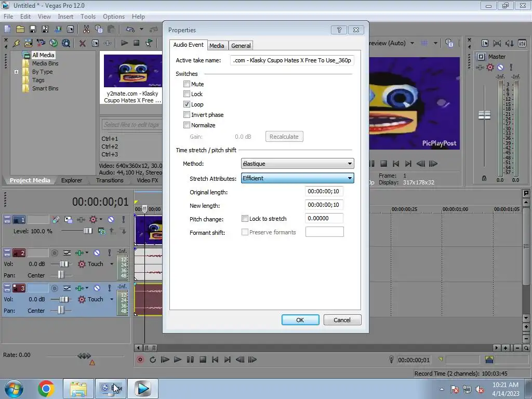Viewport: 532px width, 399px height.
Task: Check the Lock to stretch checkbox
Action: [245, 219]
